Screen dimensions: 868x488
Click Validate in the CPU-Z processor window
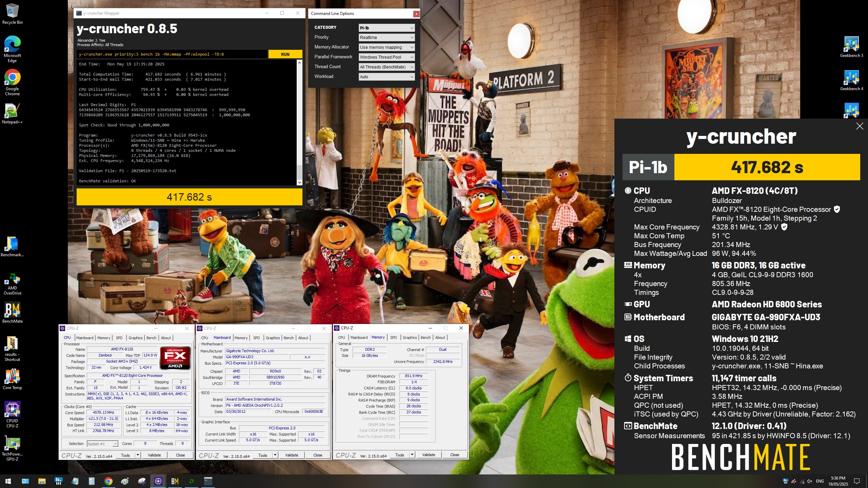(x=154, y=455)
